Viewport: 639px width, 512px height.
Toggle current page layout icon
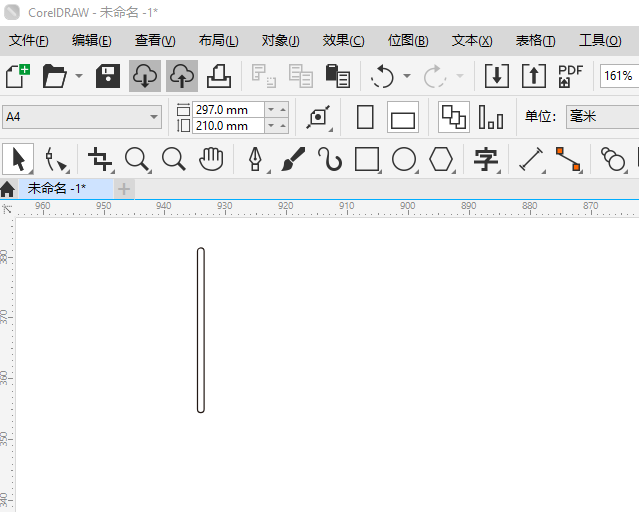491,117
